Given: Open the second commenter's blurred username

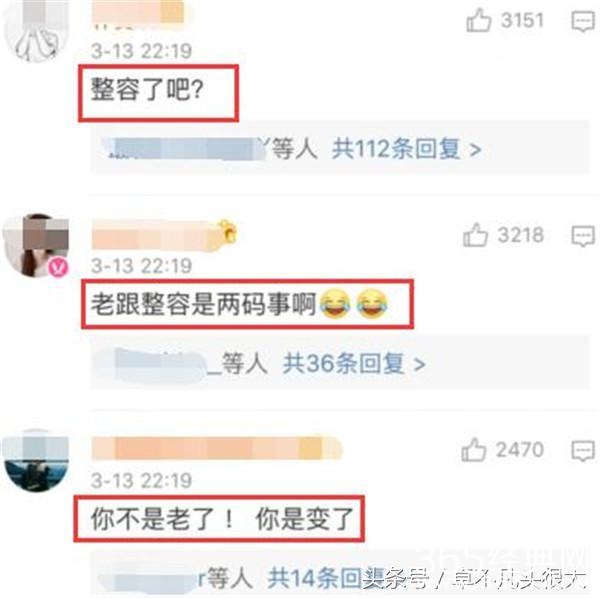Looking at the screenshot, I should pyautogui.click(x=155, y=233).
